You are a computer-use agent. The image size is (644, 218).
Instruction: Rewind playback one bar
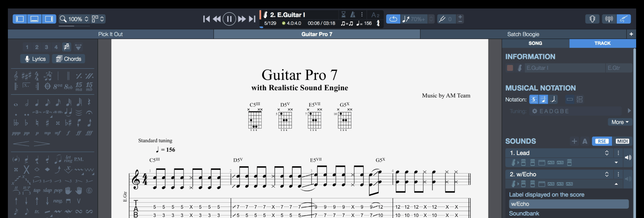[217, 19]
